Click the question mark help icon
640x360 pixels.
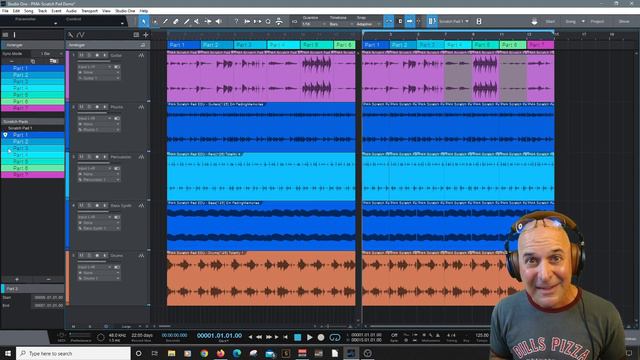tap(236, 21)
